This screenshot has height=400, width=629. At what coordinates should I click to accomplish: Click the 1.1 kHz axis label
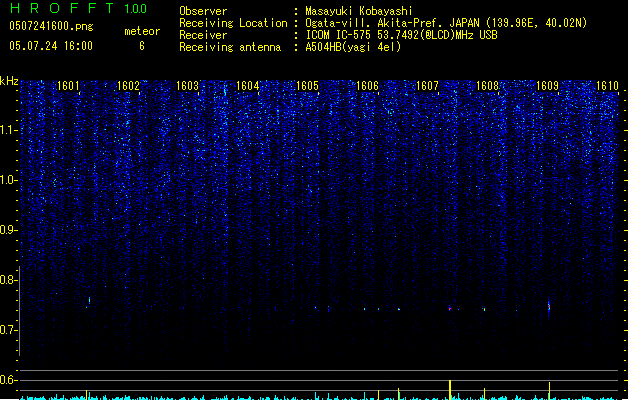click(8, 130)
